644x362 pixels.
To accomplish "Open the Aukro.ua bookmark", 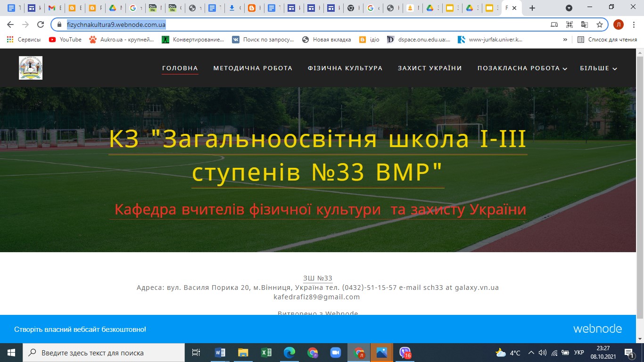I will pyautogui.click(x=122, y=40).
